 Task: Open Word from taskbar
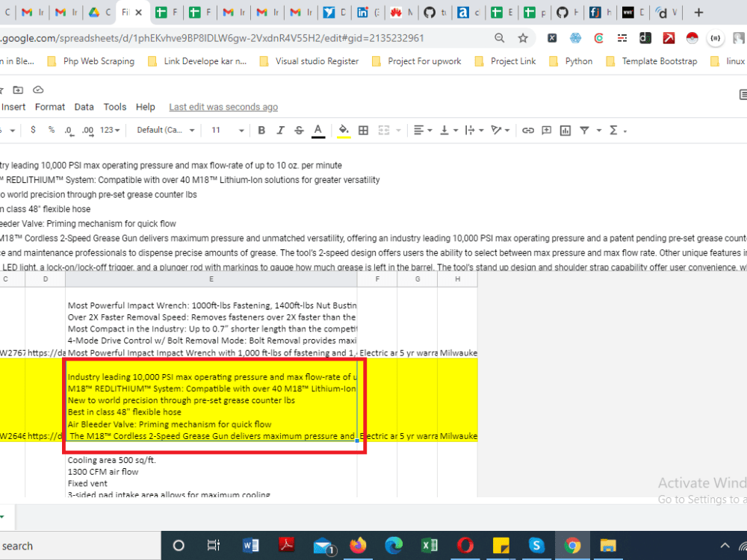pos(250,545)
